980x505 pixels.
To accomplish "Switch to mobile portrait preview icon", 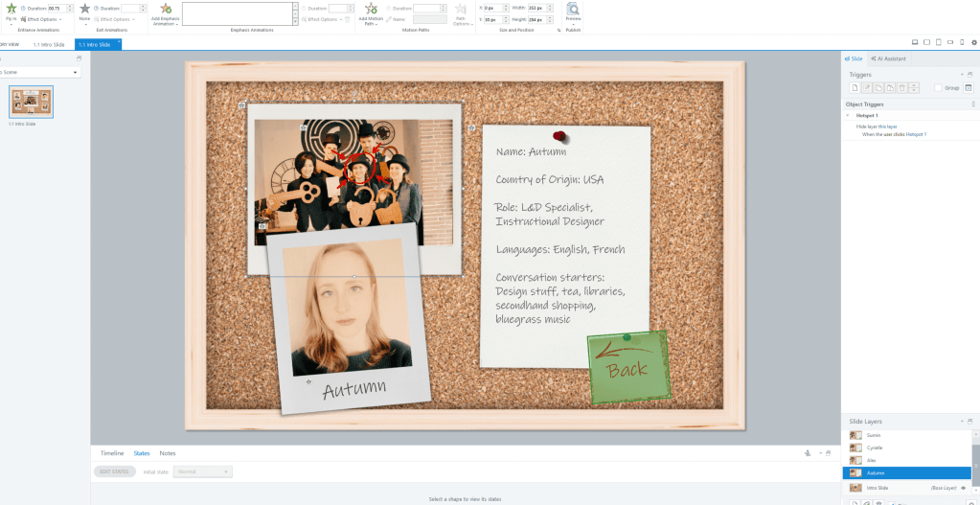I will pos(962,42).
